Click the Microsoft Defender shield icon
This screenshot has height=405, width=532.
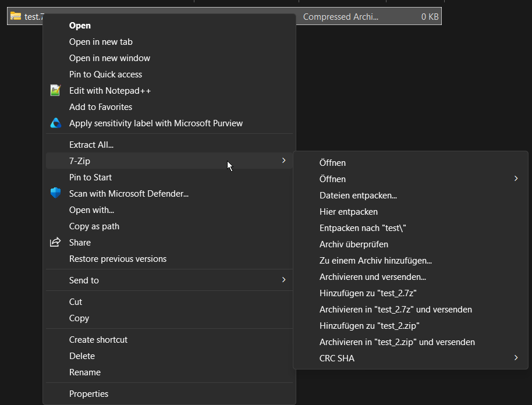tap(55, 193)
